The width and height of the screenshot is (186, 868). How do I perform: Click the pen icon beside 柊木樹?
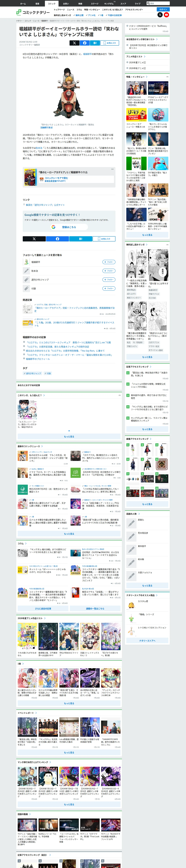(x=131, y=563)
